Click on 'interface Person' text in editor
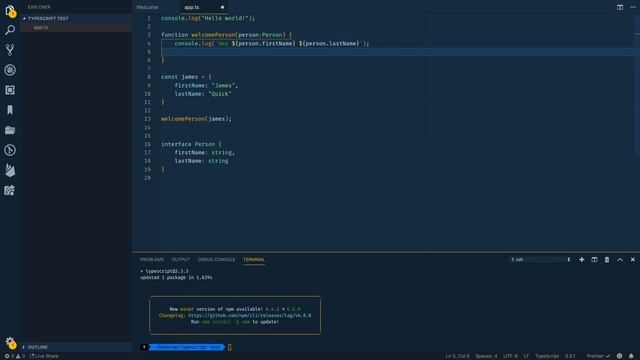Viewport: 640px width, 360px height. 188,144
